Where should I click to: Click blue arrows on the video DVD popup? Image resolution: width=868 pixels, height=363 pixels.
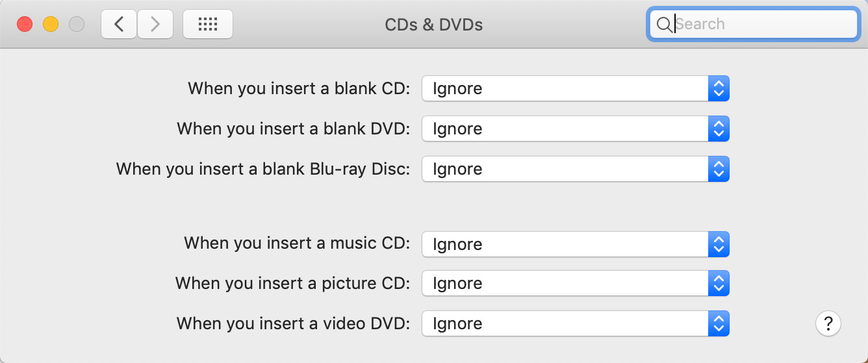(719, 323)
